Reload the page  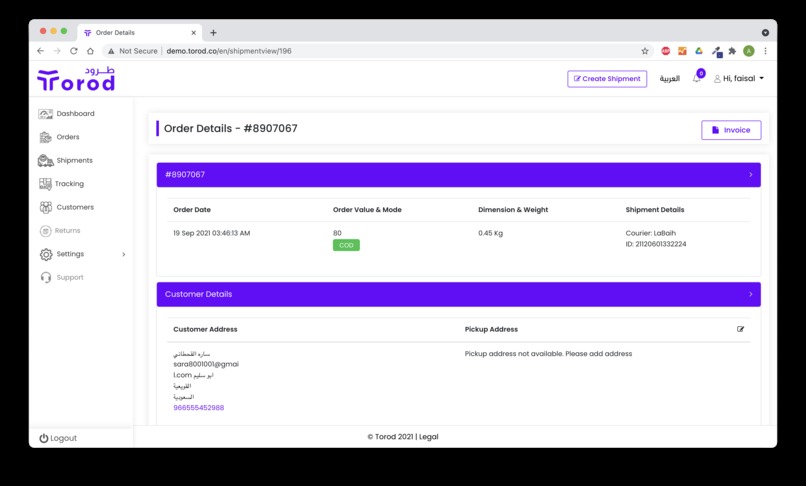pyautogui.click(x=74, y=51)
